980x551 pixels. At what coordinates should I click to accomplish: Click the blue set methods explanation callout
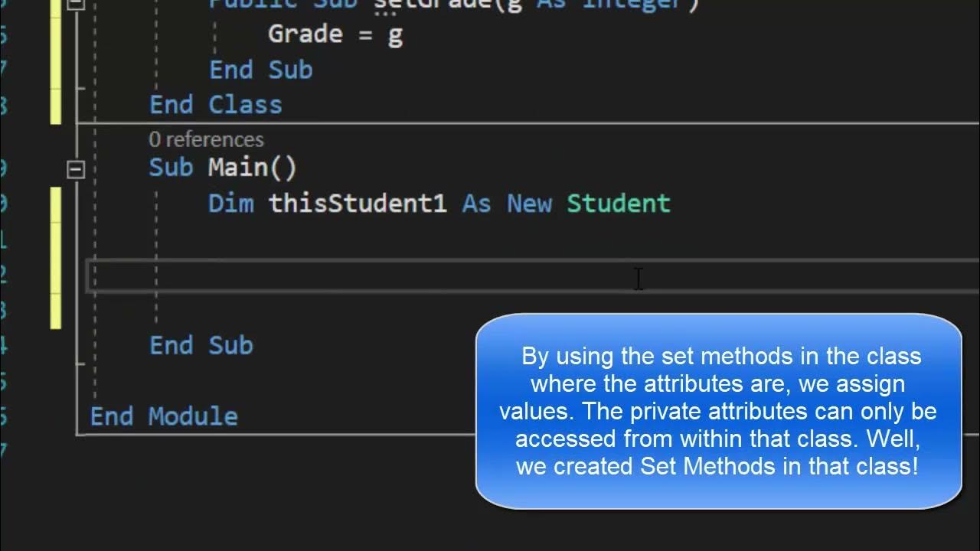(718, 411)
